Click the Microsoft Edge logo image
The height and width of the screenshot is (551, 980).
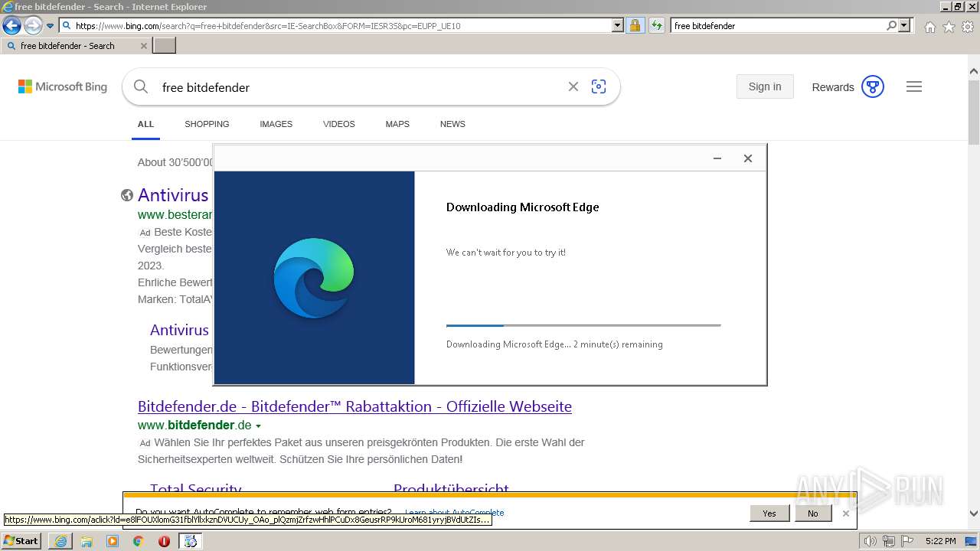(x=314, y=278)
